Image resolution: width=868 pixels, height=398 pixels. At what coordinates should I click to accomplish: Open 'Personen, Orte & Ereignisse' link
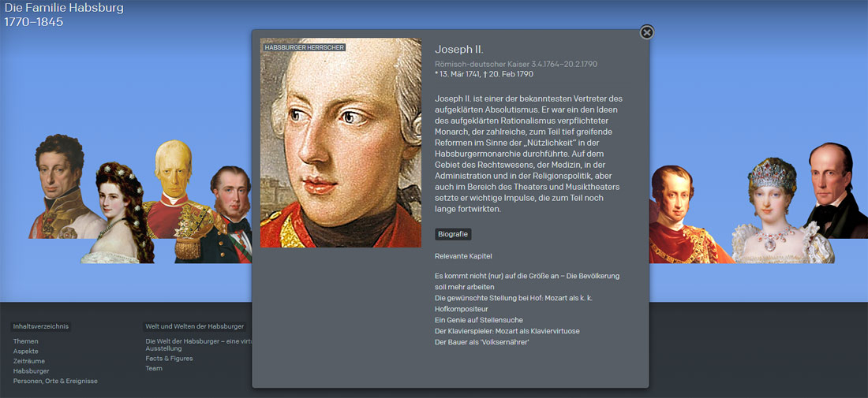point(55,381)
